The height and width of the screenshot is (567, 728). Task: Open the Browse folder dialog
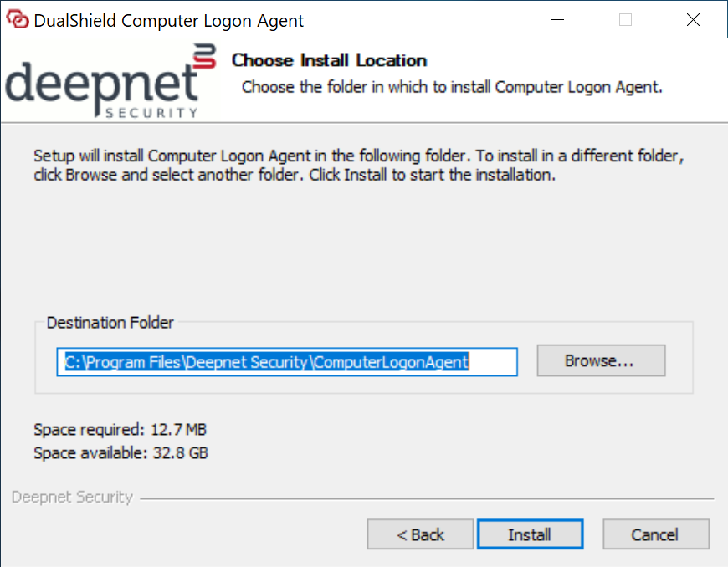click(600, 361)
